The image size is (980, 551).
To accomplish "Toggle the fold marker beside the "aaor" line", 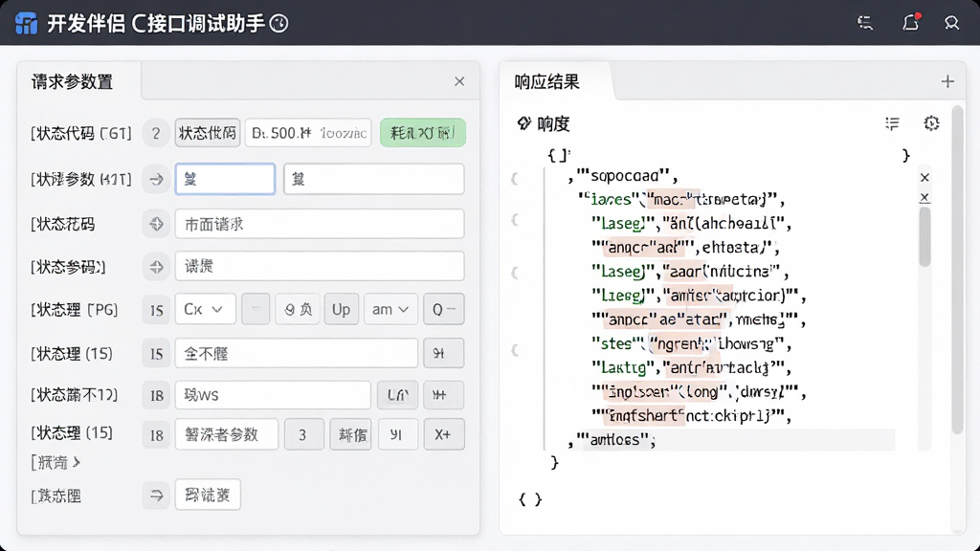I will (514, 273).
